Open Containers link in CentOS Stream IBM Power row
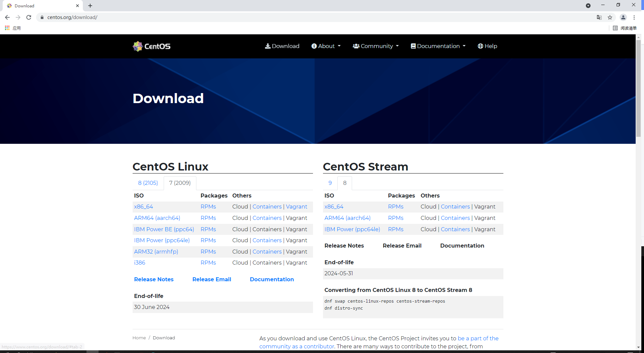 tap(455, 229)
